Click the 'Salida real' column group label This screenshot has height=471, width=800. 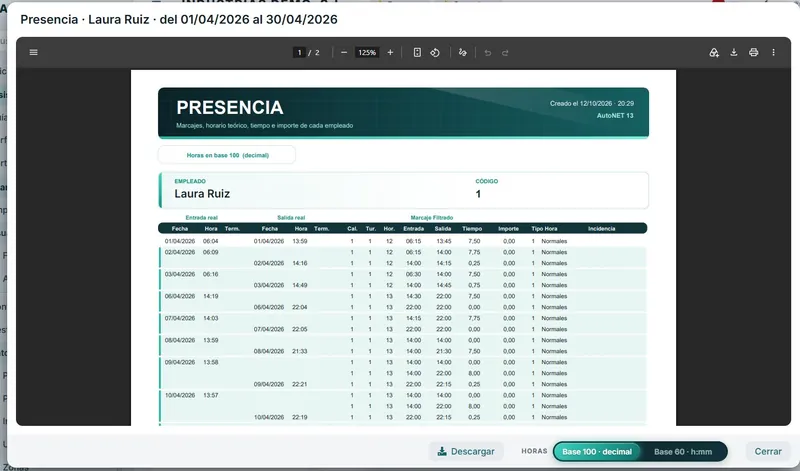[x=291, y=218]
